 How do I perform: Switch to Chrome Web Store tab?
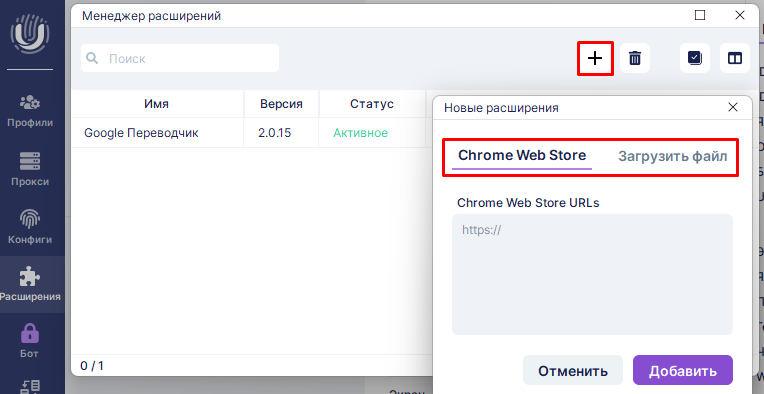pos(522,156)
